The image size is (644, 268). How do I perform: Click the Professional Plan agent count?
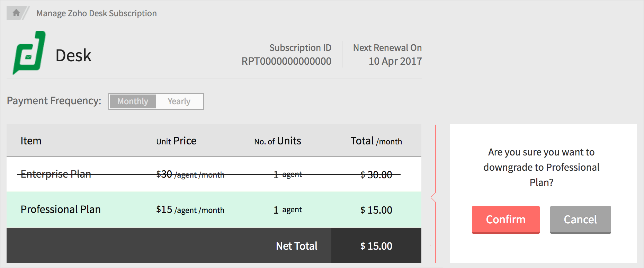(x=288, y=210)
